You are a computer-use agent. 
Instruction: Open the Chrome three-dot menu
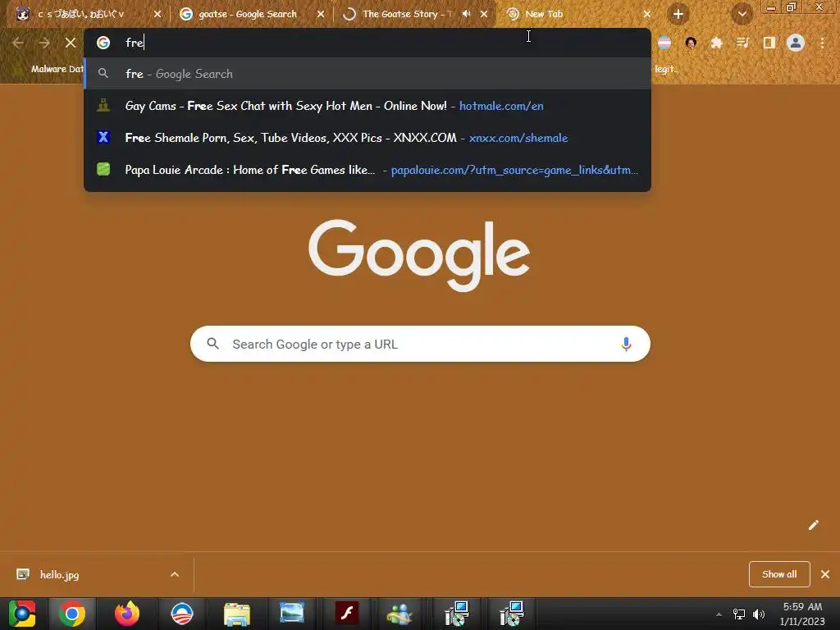point(822,43)
